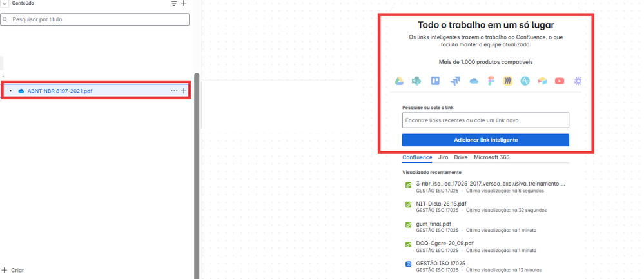The height and width of the screenshot is (279, 644).
Task: Click the Trello product icon
Action: [435, 81]
